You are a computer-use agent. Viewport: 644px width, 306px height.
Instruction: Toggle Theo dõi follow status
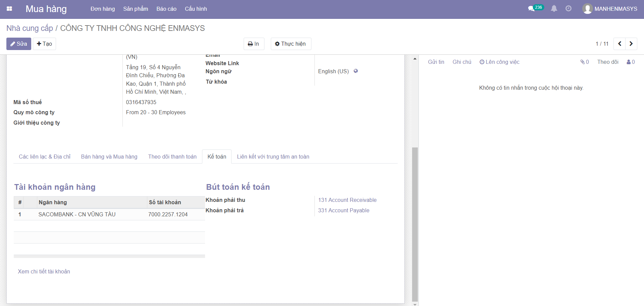607,62
